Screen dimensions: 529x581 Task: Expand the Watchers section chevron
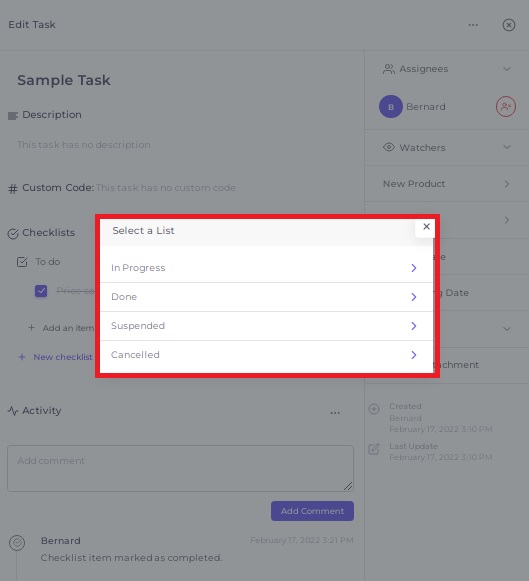(x=507, y=147)
